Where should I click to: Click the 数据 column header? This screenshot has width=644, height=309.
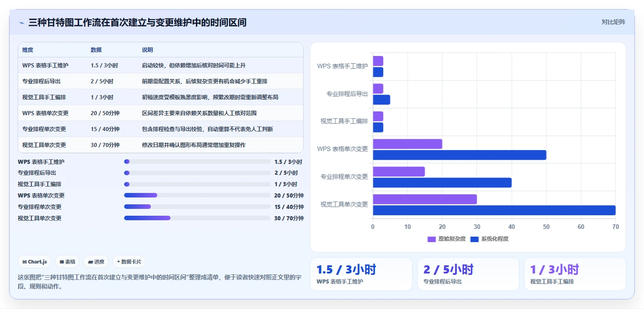tap(96, 50)
